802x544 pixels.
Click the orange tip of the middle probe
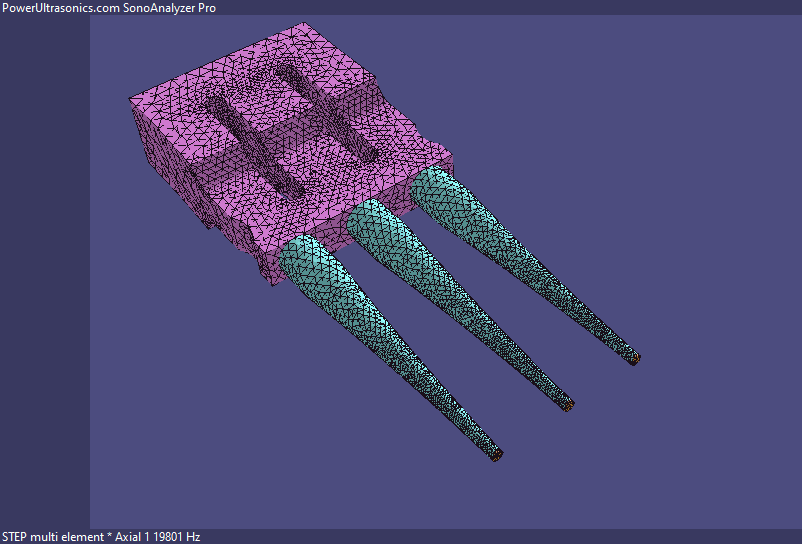569,405
